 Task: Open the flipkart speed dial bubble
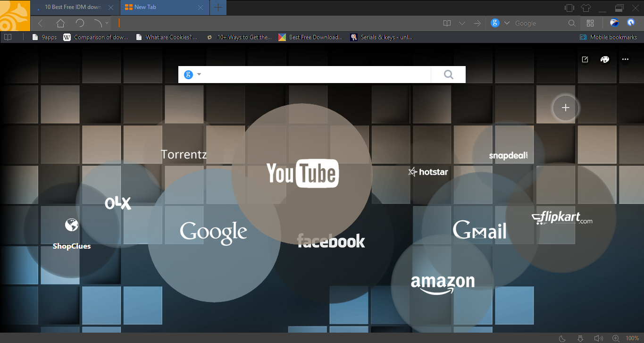(x=561, y=218)
